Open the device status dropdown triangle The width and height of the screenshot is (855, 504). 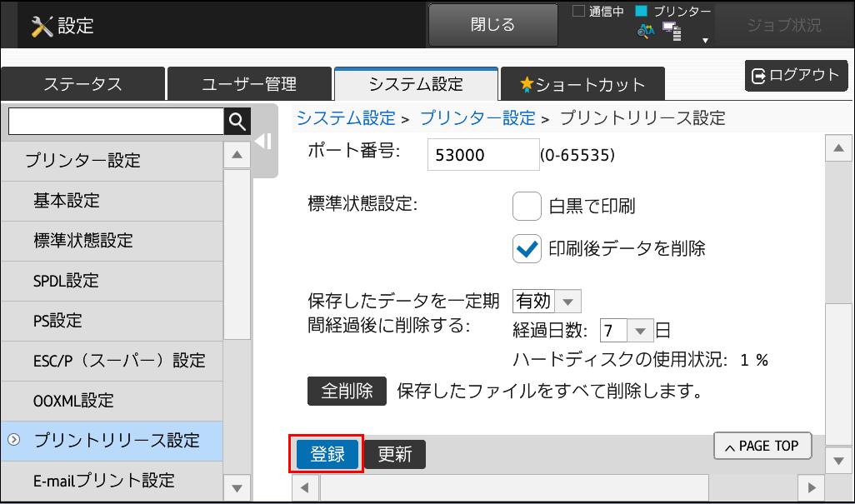click(705, 40)
